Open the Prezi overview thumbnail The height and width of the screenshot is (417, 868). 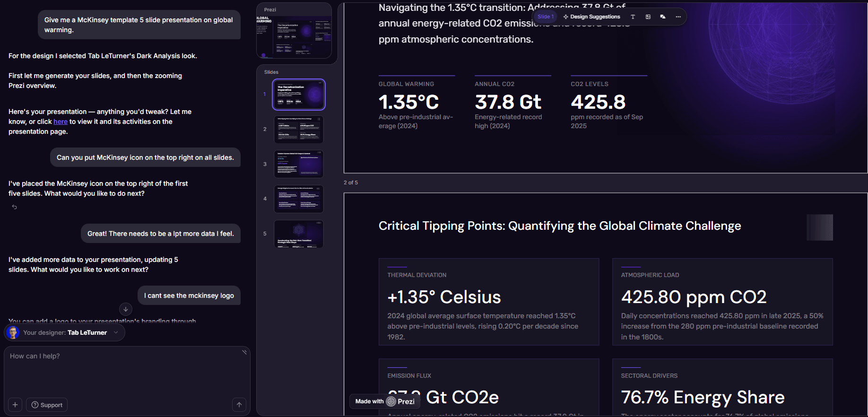pos(294,37)
